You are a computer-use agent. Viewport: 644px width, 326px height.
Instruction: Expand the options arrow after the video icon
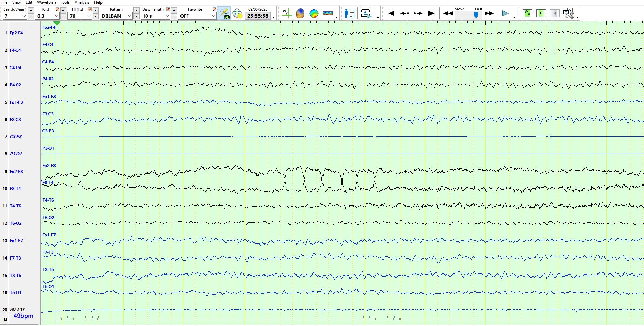(378, 17)
